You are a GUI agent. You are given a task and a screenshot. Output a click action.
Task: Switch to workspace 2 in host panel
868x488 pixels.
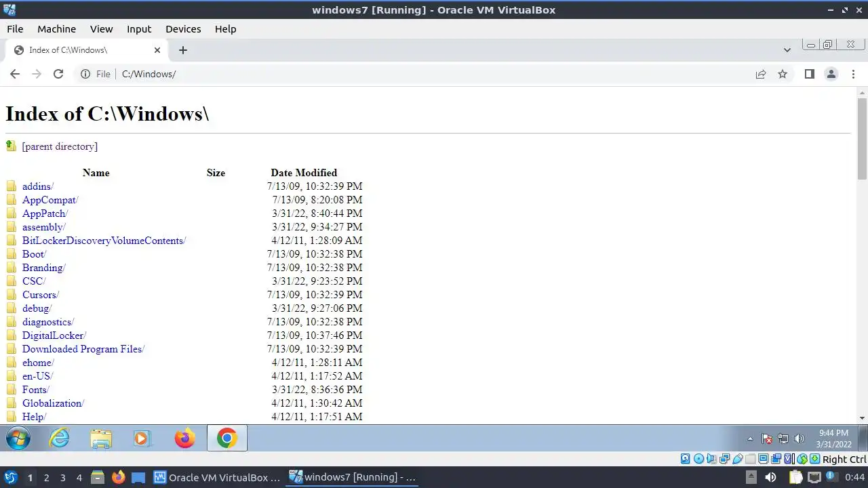(x=46, y=478)
